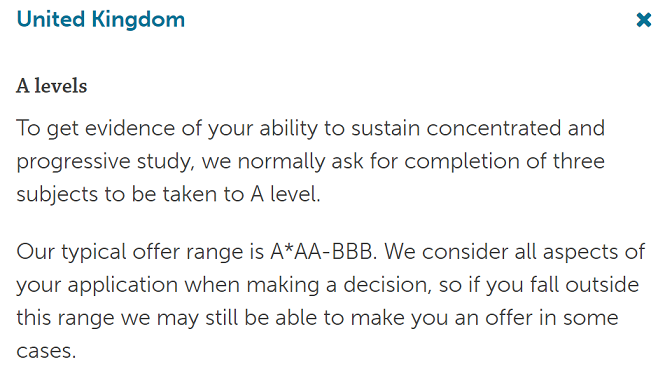The width and height of the screenshot is (658, 381).
Task: Click the word 'application' in second paragraph
Action: pyautogui.click(x=123, y=285)
